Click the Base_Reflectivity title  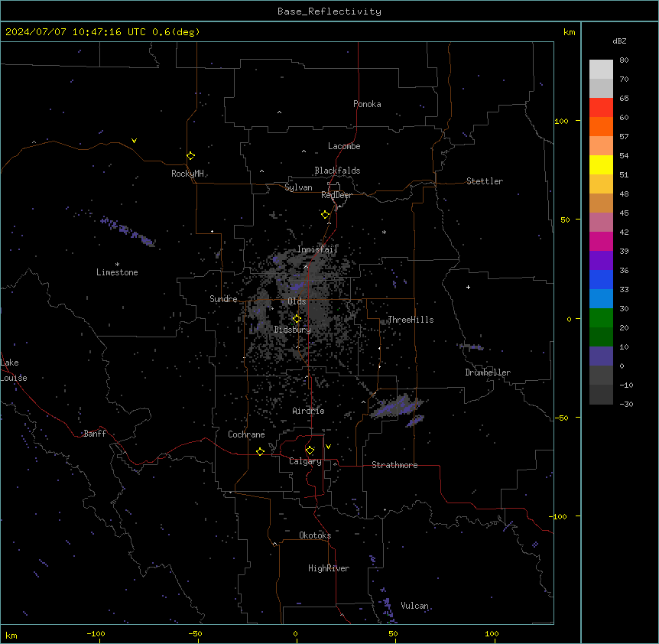point(329,11)
